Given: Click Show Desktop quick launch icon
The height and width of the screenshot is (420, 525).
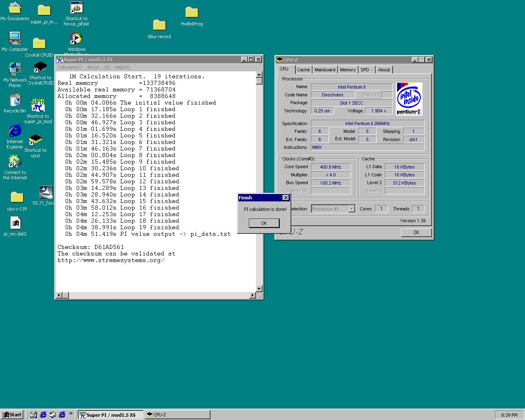Looking at the screenshot, I should 34,415.
